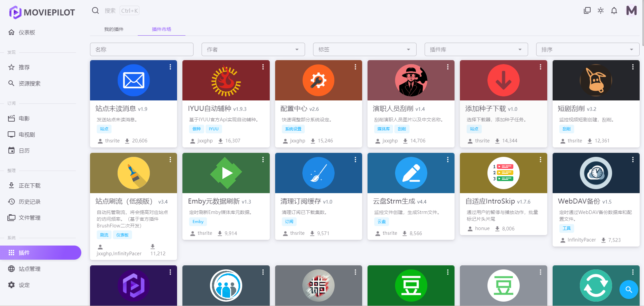Image resolution: width=644 pixels, height=306 pixels.
Task: Open the user avatar menu
Action: pyautogui.click(x=632, y=11)
